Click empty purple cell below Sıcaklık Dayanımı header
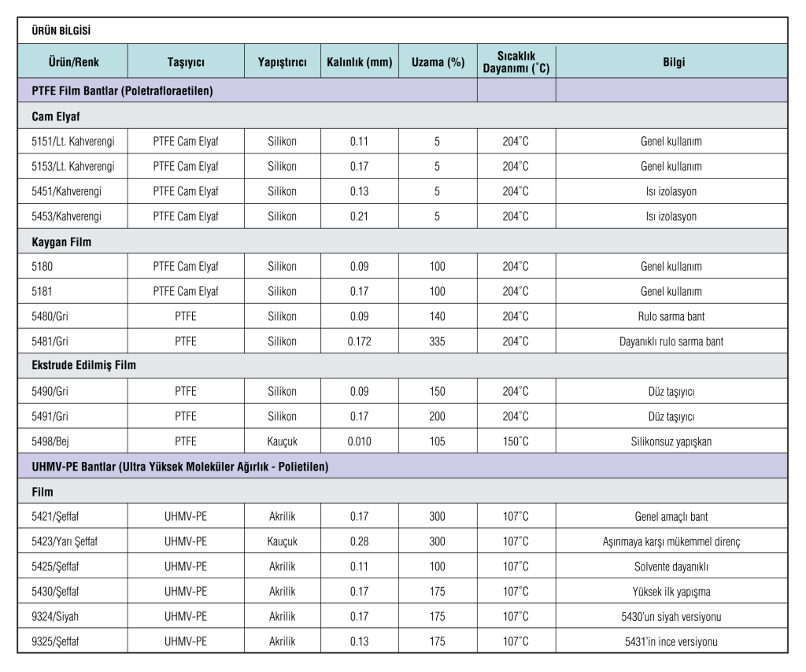 [516, 90]
